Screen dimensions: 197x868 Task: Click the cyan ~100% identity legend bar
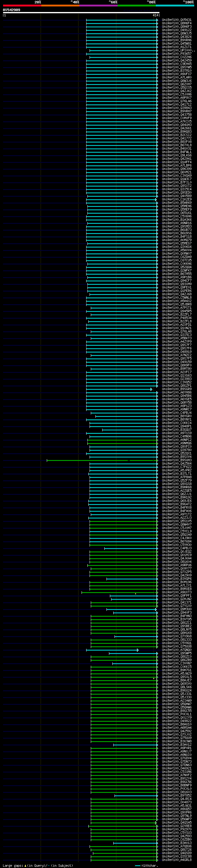pos(175,6)
